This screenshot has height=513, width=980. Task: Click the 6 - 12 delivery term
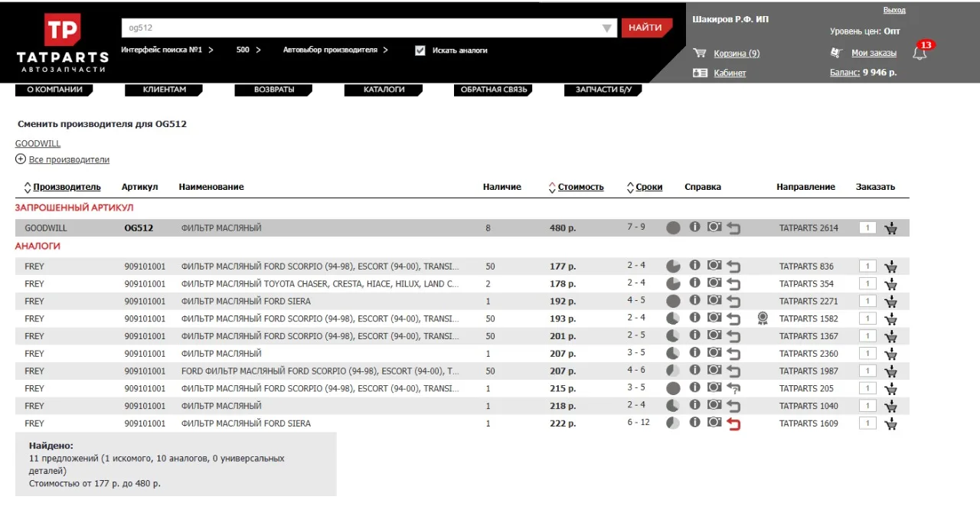click(639, 423)
